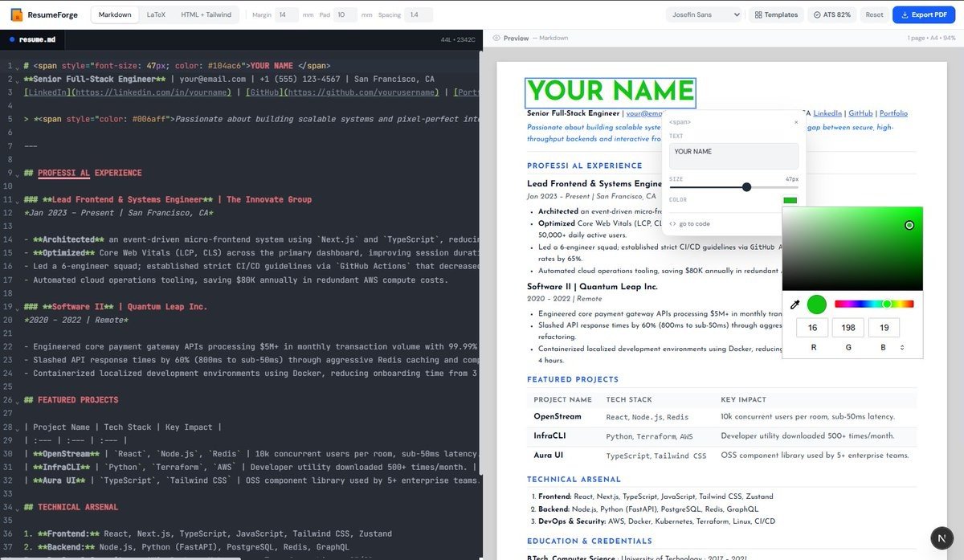Fold the FEATURED PROJECTS heading at line 26
964x560 pixels.
click(x=18, y=400)
